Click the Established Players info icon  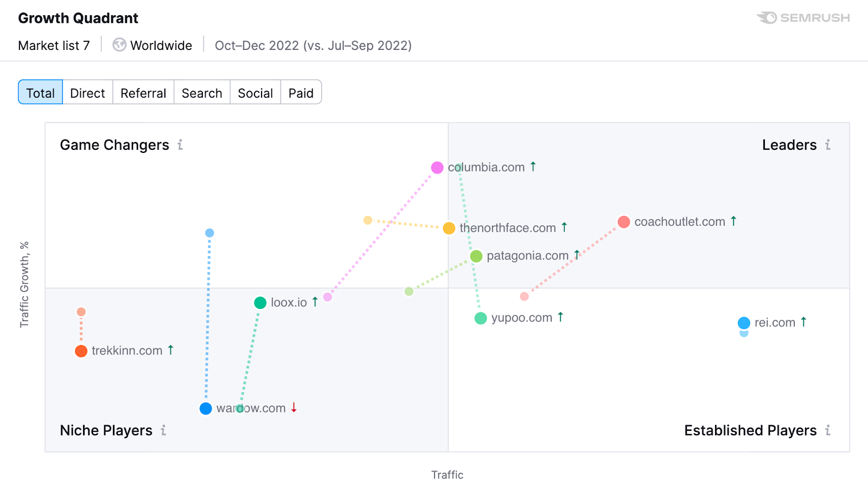(828, 431)
